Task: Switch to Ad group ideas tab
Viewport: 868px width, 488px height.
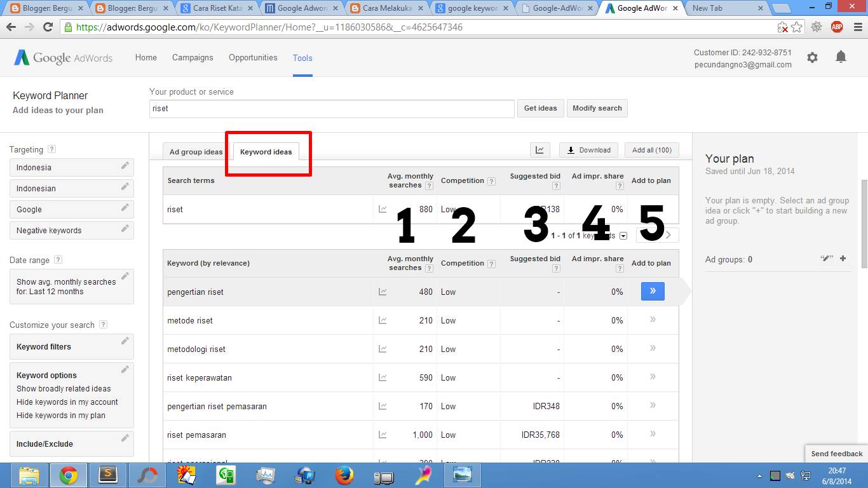Action: click(x=196, y=152)
